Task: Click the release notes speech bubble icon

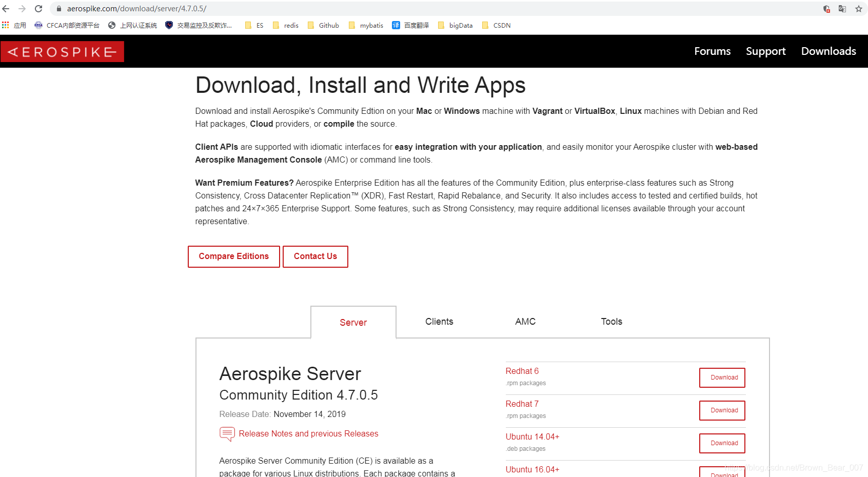Action: [227, 434]
